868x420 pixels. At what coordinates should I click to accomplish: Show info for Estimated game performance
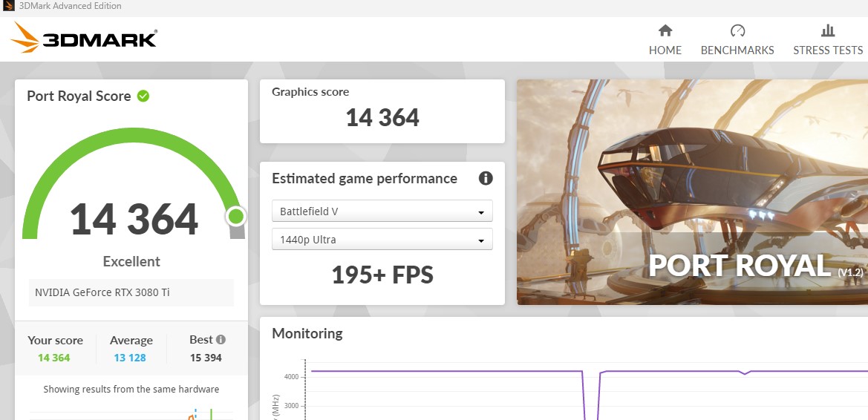click(x=486, y=178)
